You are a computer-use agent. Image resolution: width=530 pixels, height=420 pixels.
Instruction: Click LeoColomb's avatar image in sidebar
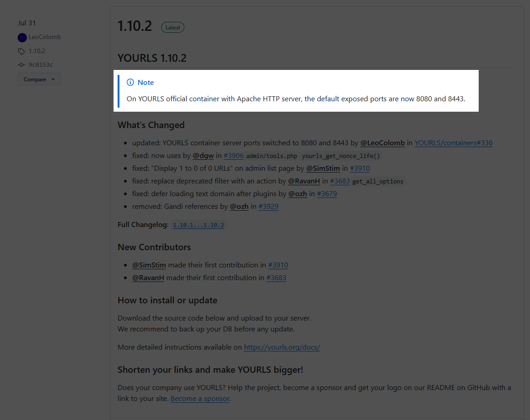pyautogui.click(x=22, y=38)
